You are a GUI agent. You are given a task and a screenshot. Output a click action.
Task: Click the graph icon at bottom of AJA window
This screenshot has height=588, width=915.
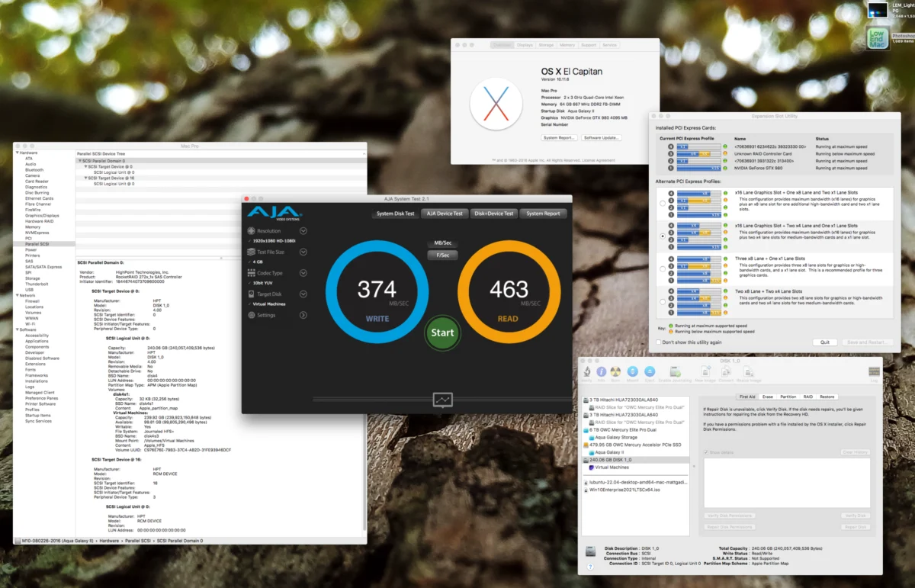tap(442, 399)
